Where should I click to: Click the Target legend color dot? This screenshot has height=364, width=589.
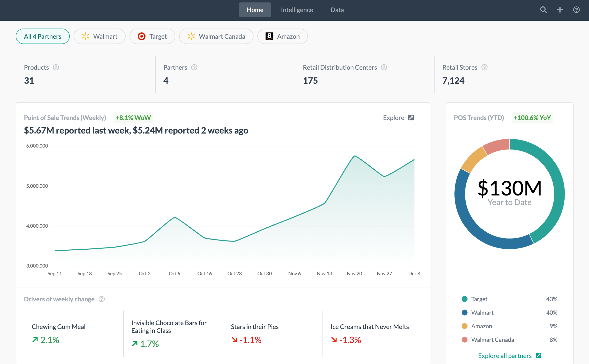pyautogui.click(x=464, y=299)
